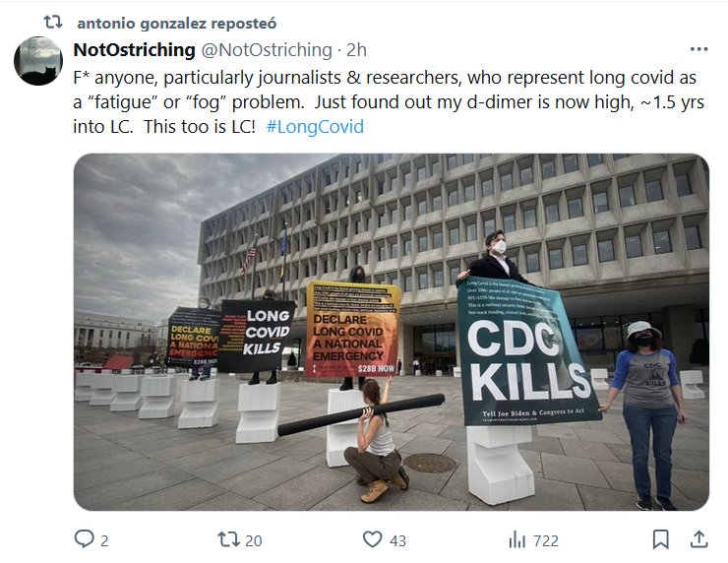Enlarge the protest photo in the tweet
The width and height of the screenshot is (728, 563).
click(x=391, y=332)
